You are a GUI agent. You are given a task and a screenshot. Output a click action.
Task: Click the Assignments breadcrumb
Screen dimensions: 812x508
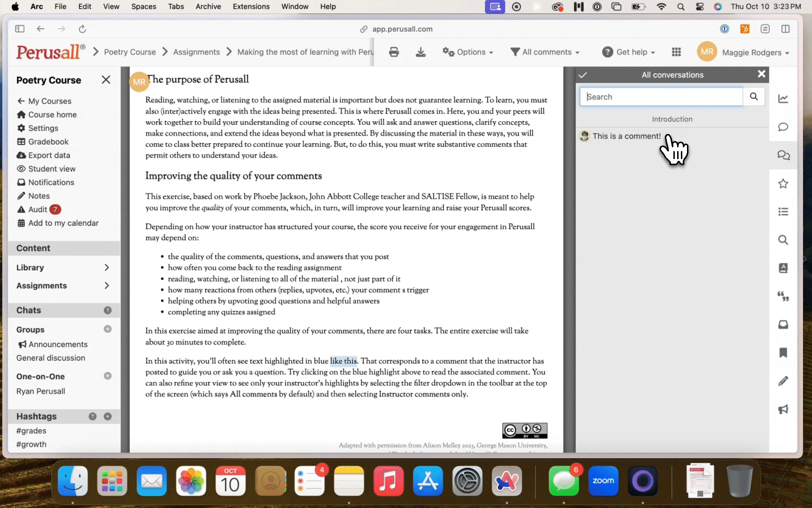pos(196,52)
